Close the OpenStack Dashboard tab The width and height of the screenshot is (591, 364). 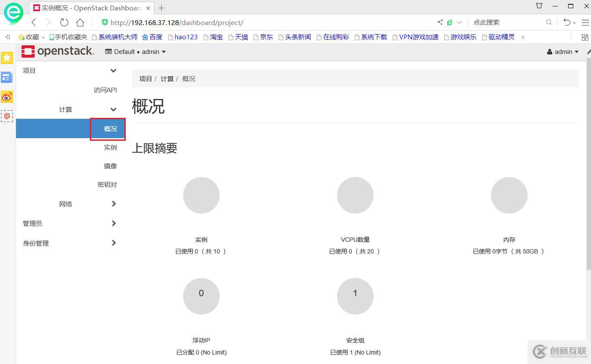(148, 8)
